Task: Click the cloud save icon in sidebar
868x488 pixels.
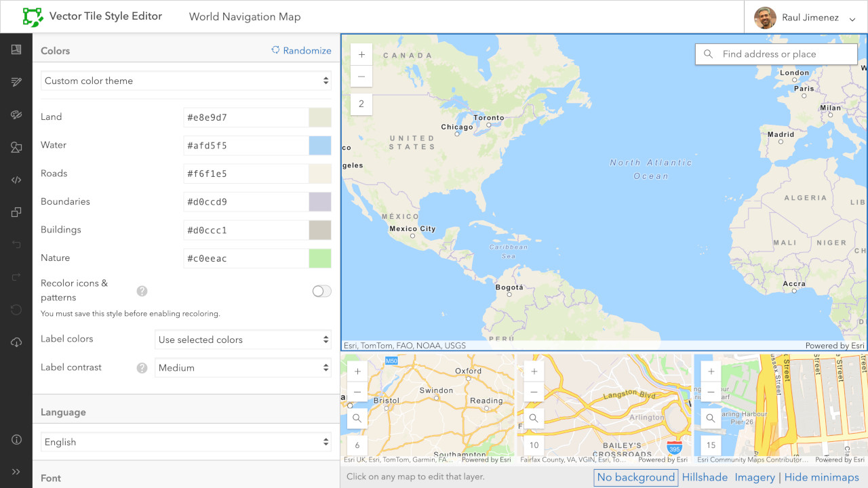Action: click(16, 342)
